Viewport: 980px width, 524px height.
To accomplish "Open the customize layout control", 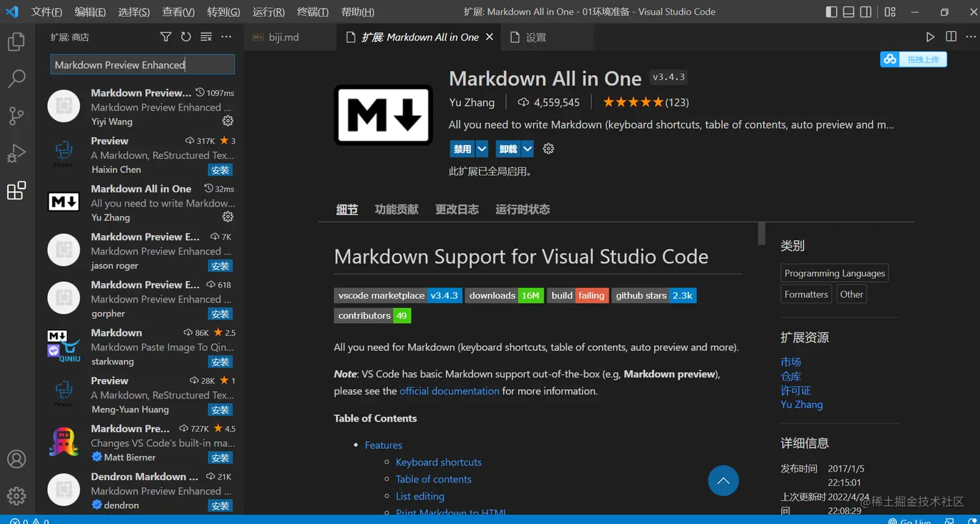I will pos(890,12).
